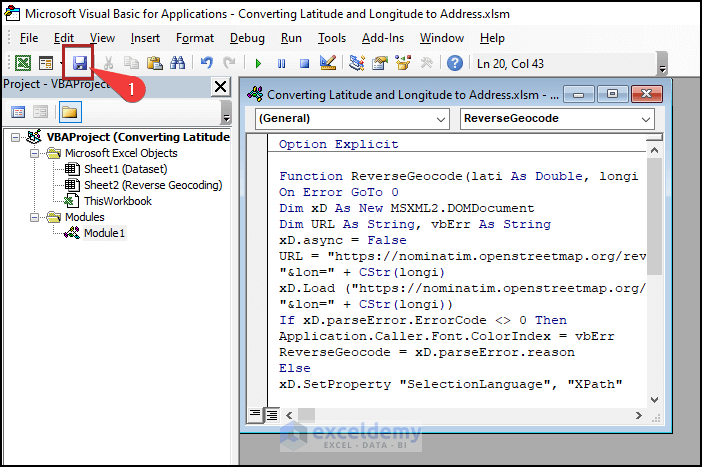Open the Project pane toolbar options arrow
702x467 pixels.
227,112
